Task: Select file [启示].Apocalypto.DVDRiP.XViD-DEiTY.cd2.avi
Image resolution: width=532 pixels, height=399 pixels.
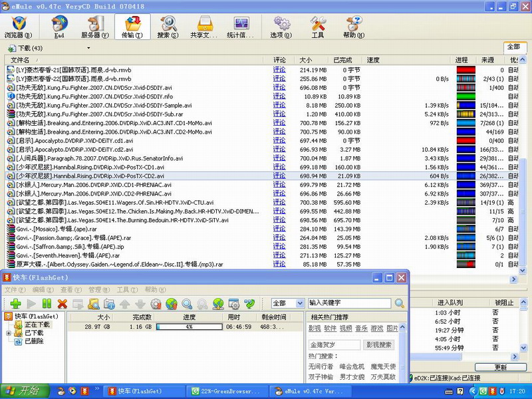Action: [x=74, y=149]
